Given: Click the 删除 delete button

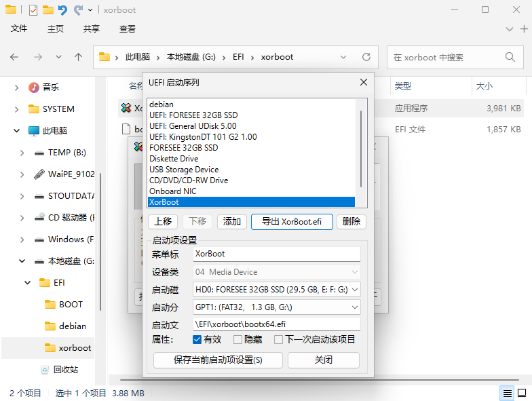Looking at the screenshot, I should point(351,221).
